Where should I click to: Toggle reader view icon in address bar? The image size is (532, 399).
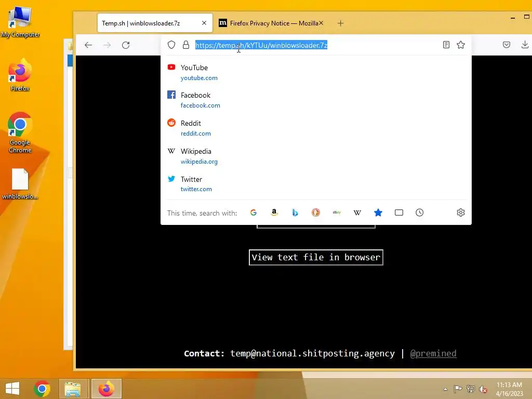pos(446,45)
